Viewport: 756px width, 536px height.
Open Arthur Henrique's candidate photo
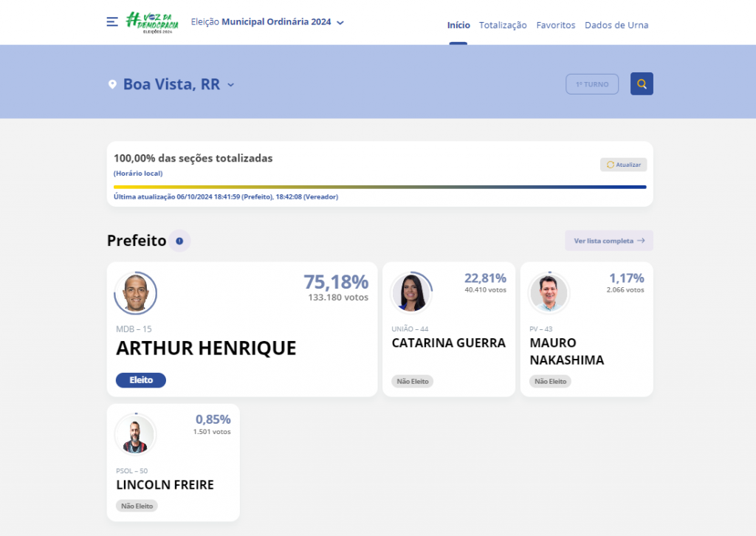(136, 293)
